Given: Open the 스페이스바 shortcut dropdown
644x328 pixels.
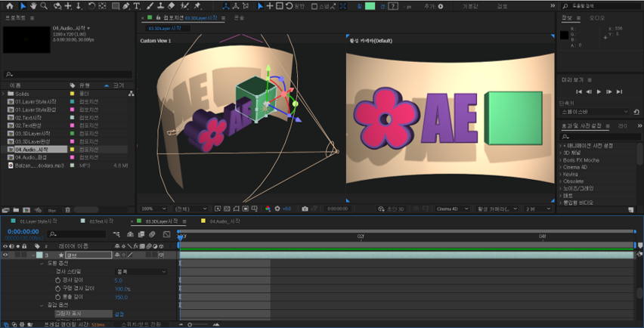Looking at the screenshot, I should point(594,112).
